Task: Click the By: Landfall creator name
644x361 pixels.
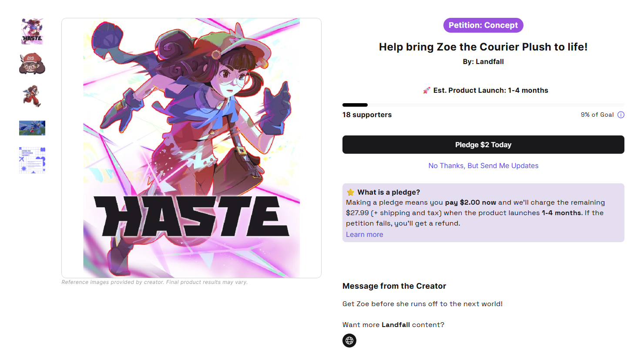Action: click(x=483, y=62)
